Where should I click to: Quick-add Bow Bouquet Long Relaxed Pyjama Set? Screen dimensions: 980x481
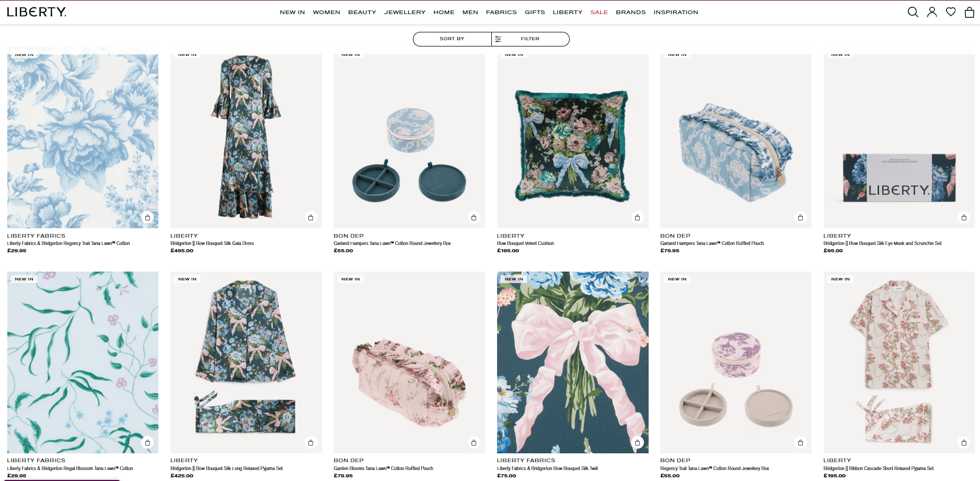(x=311, y=443)
